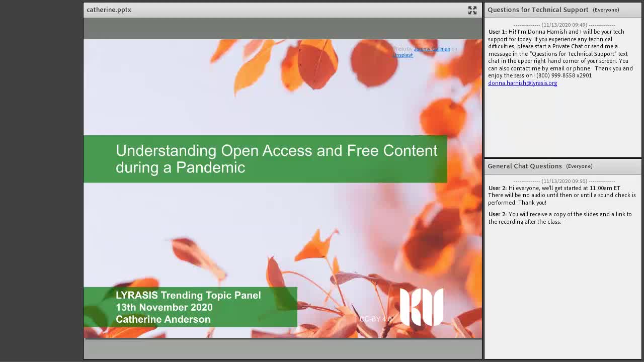Follow the Jeremy Gallman photo credit link
The height and width of the screenshot is (362, 644).
click(432, 49)
